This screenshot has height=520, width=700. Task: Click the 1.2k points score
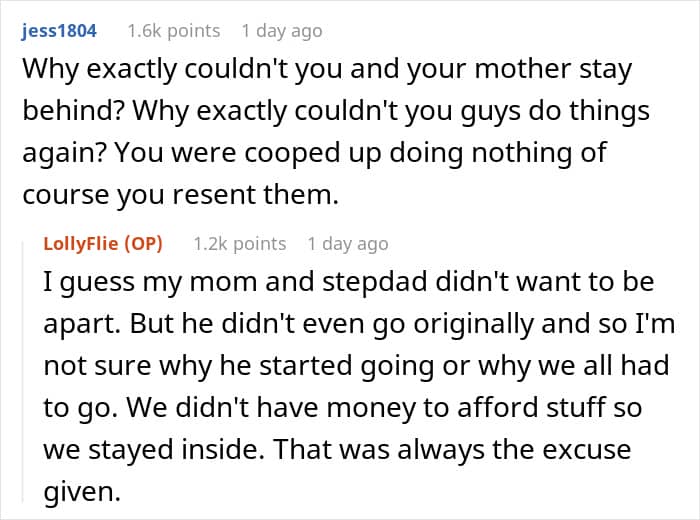239,244
